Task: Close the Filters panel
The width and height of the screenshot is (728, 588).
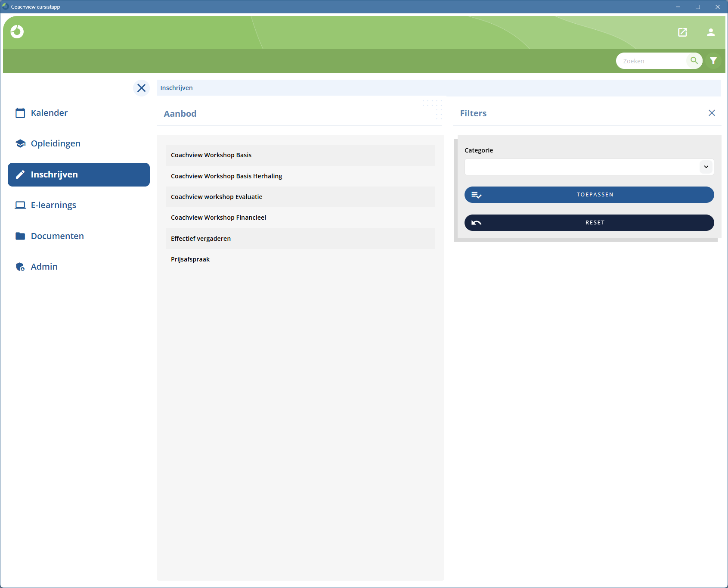Action: pos(712,113)
